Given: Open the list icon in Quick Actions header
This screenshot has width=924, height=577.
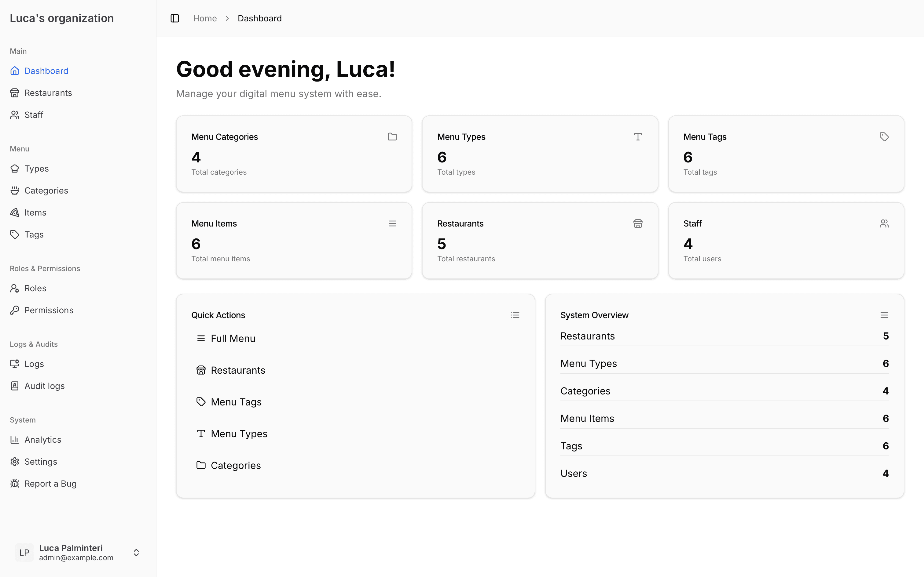Looking at the screenshot, I should 515,315.
